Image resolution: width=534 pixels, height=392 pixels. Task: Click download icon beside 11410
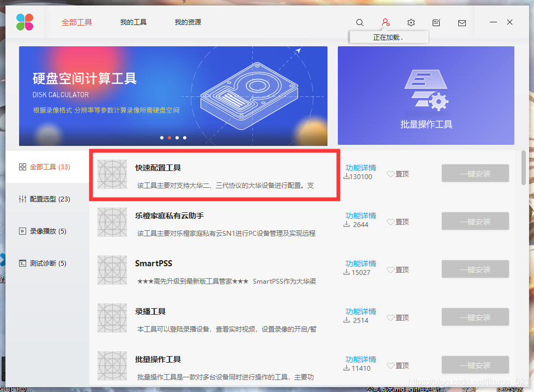(x=347, y=369)
